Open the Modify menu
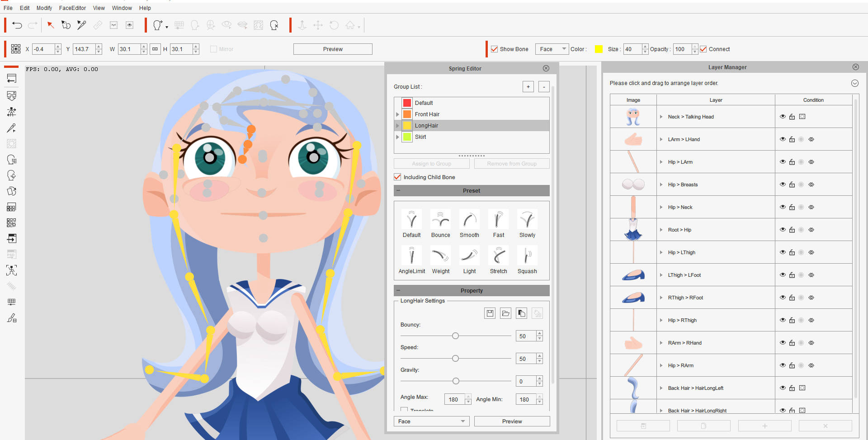Viewport: 868px width, 440px height. pos(44,8)
